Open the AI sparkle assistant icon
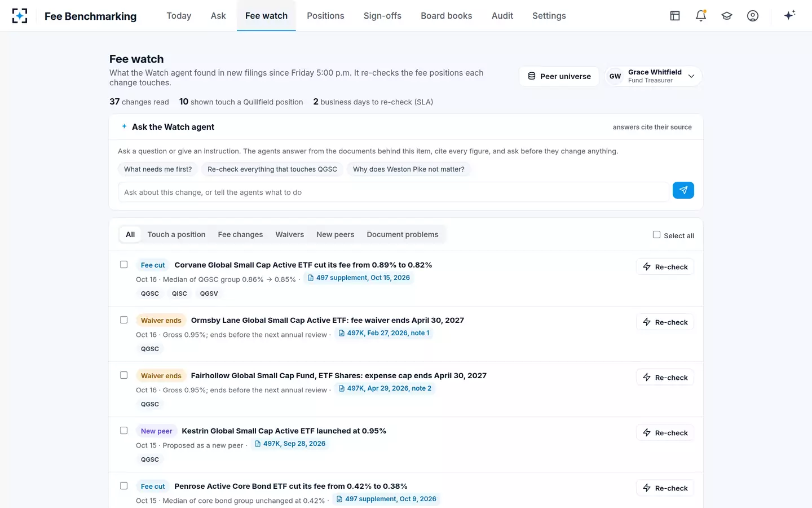The width and height of the screenshot is (812, 508). pos(789,15)
